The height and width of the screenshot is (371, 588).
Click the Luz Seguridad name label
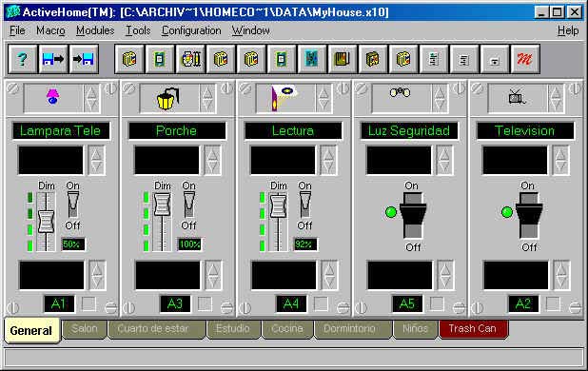click(409, 130)
